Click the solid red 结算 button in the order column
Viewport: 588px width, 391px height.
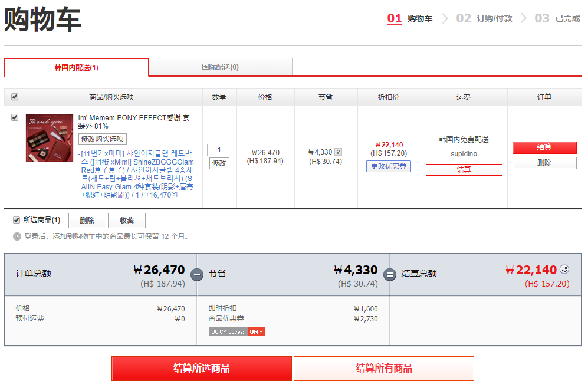click(544, 147)
